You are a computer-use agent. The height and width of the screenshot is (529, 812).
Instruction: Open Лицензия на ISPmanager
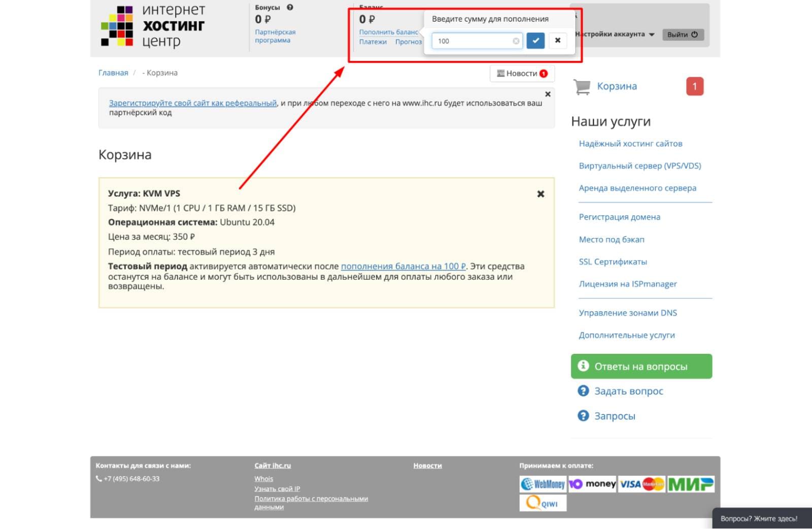pos(628,284)
